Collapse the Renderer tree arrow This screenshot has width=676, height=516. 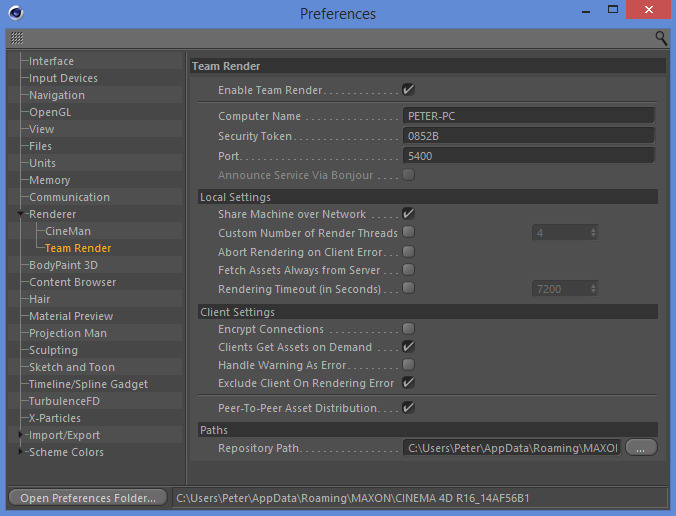pos(21,214)
